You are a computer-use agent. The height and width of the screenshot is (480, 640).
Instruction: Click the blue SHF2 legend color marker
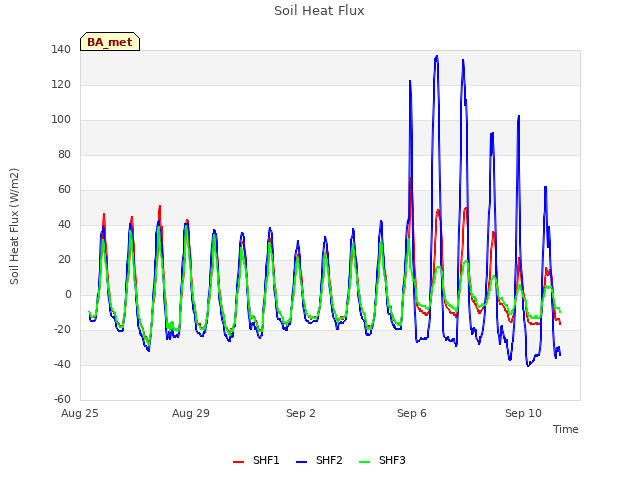tap(301, 462)
